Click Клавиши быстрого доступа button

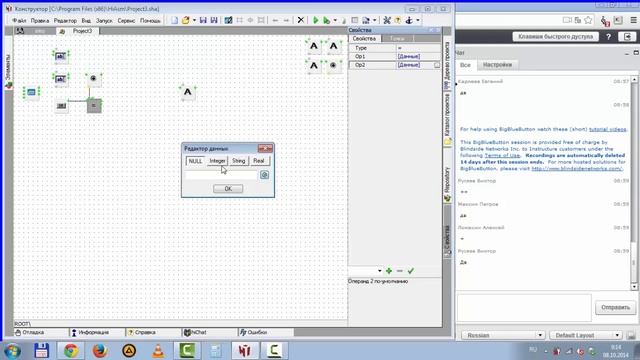[556, 36]
